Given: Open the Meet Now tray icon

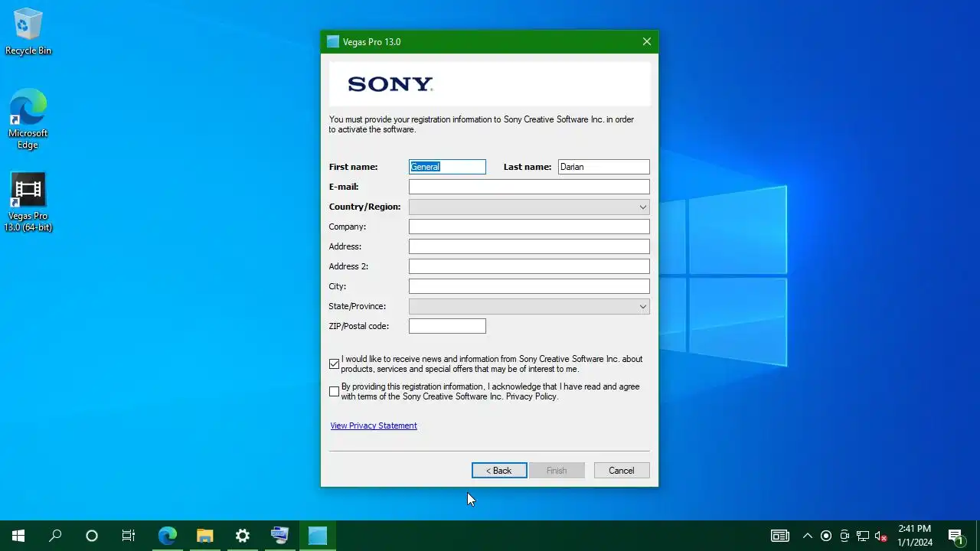Looking at the screenshot, I should [x=844, y=536].
